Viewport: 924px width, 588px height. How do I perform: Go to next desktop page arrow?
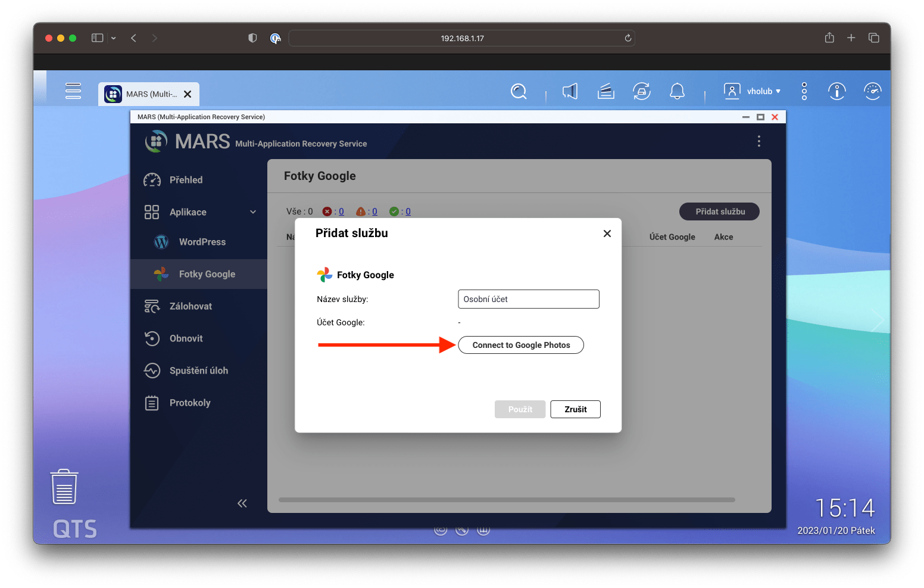(x=878, y=321)
